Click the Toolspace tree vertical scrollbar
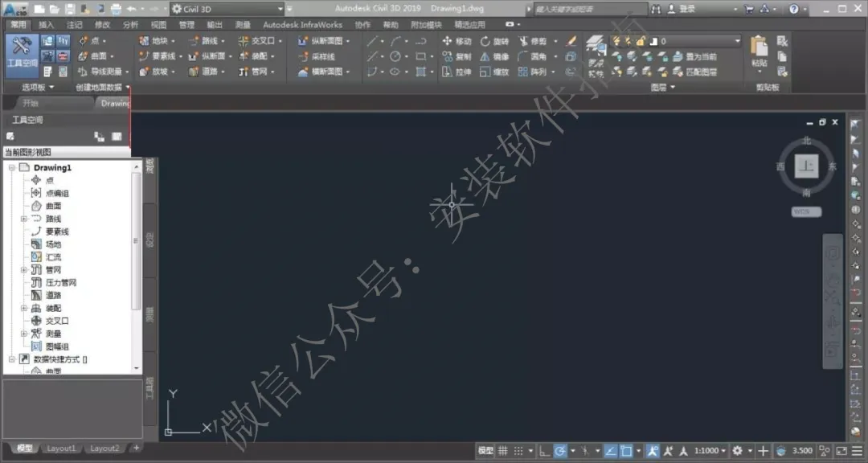Viewport: 868px width, 463px height. pos(136,241)
